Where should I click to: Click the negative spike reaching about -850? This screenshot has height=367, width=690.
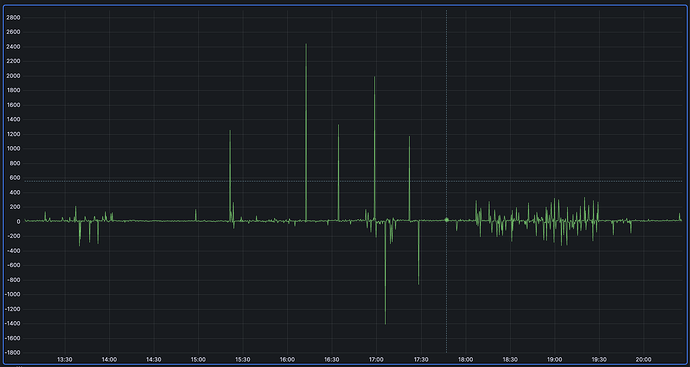418,253
